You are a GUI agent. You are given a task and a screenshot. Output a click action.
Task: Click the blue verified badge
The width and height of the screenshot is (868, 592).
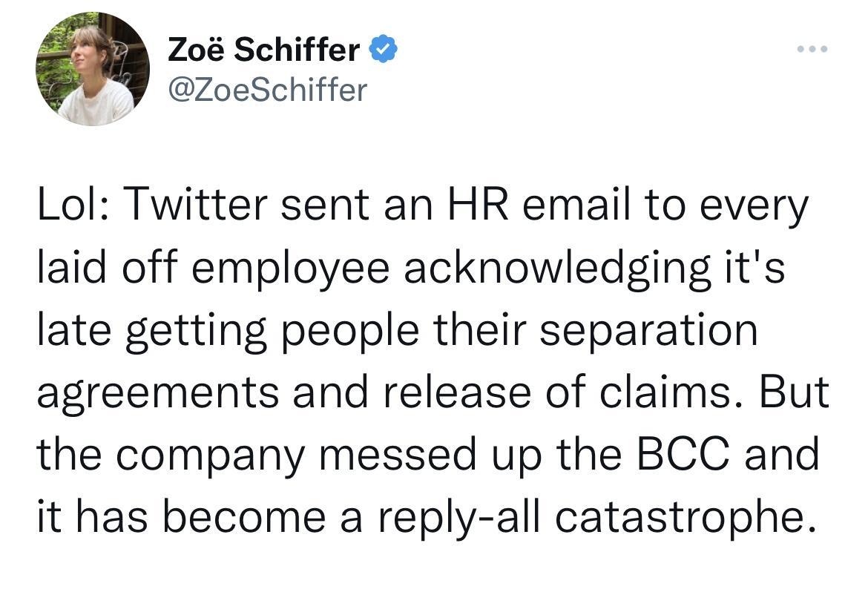click(x=384, y=50)
